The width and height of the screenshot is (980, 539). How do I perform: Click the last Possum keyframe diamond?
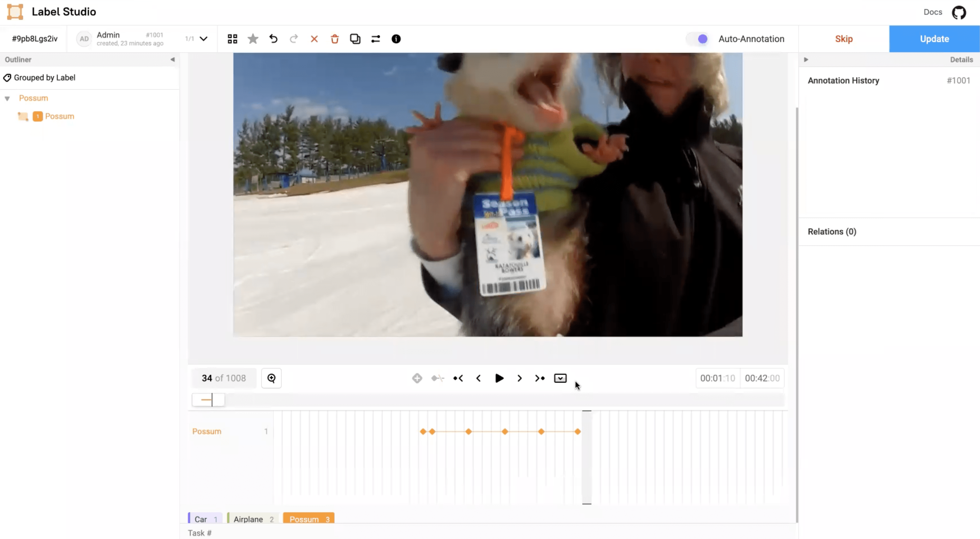click(x=577, y=431)
